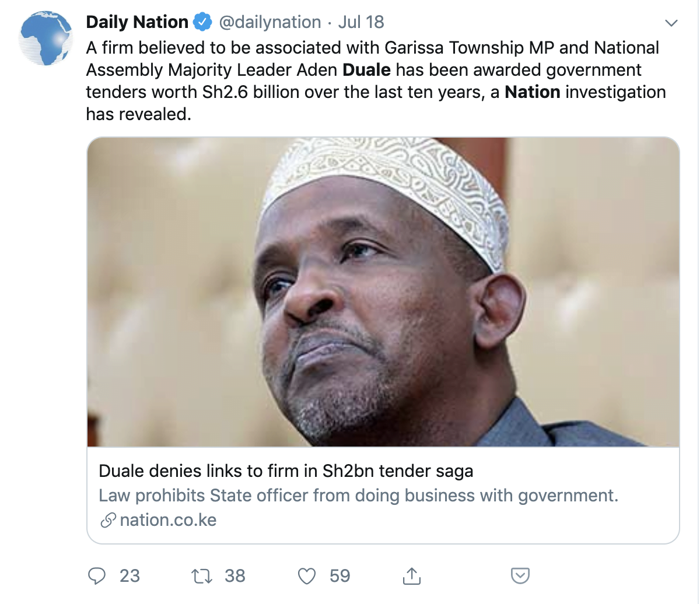The image size is (700, 604).
Task: Click the 23 replies count
Action: pyautogui.click(x=129, y=576)
